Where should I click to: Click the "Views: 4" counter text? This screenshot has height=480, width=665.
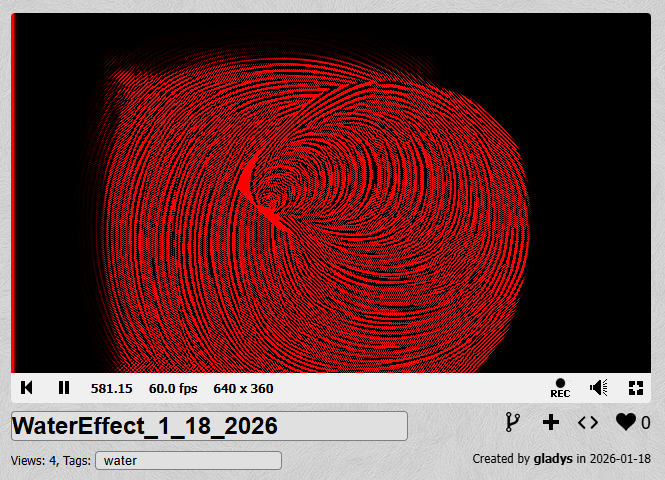click(34, 461)
